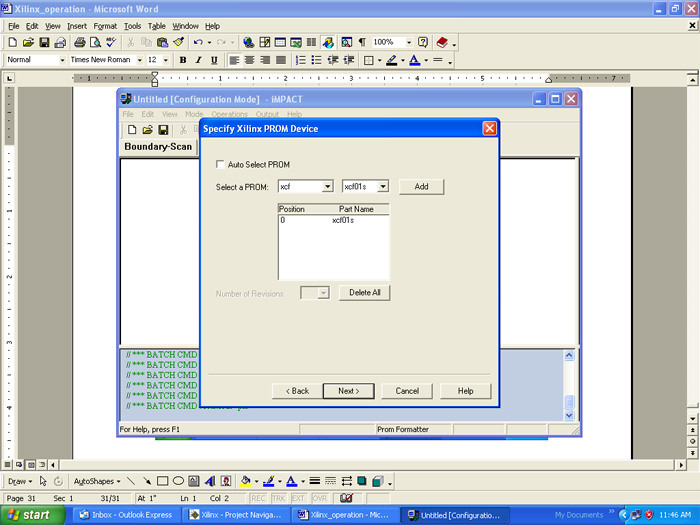Viewport: 700px width, 525px height.
Task: Click the Paste icon in Word toolbar
Action: click(x=162, y=42)
